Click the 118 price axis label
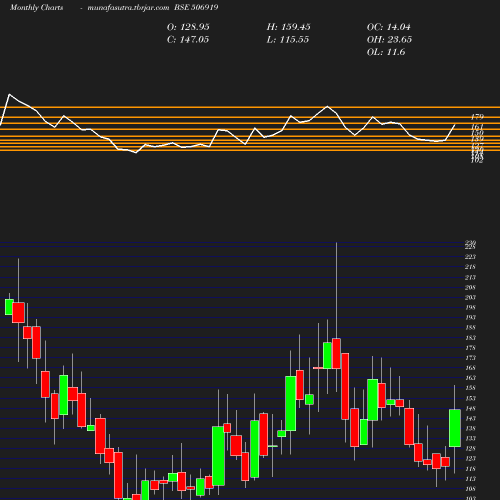Image resolution: width=500 pixels, height=500 pixels. [470, 469]
